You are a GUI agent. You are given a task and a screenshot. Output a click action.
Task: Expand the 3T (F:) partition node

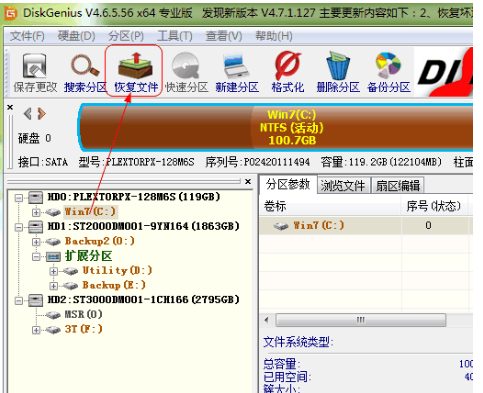pyautogui.click(x=36, y=330)
